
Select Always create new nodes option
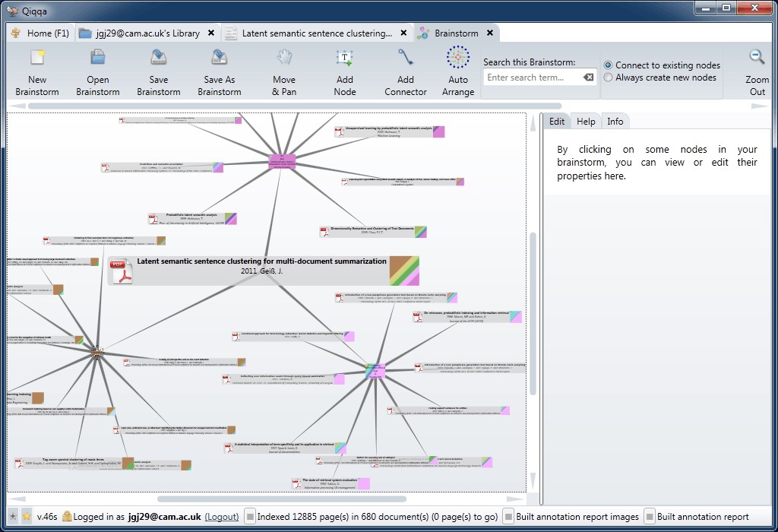609,78
